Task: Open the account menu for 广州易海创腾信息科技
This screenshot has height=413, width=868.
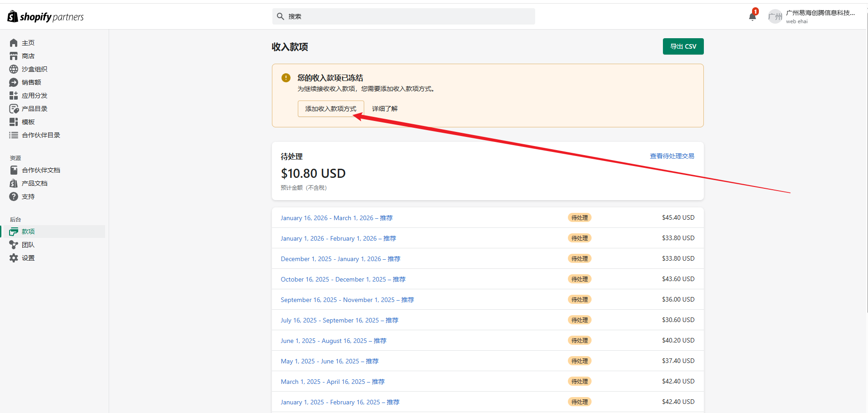Action: [812, 17]
